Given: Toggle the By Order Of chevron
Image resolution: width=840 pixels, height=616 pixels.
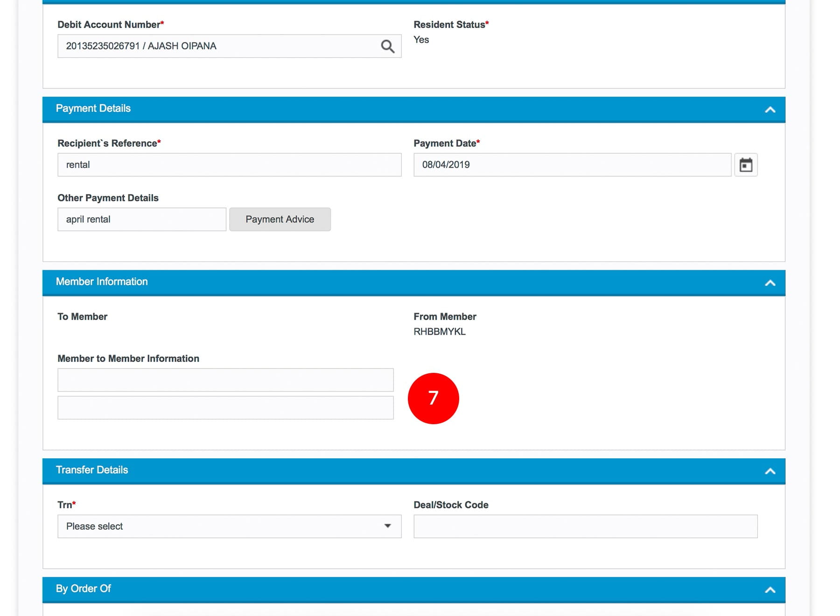Looking at the screenshot, I should point(770,590).
